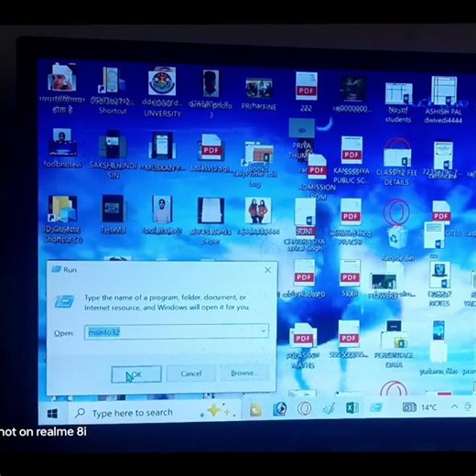Click Cancel in the Run dialog
This screenshot has width=476, height=476.
point(191,373)
